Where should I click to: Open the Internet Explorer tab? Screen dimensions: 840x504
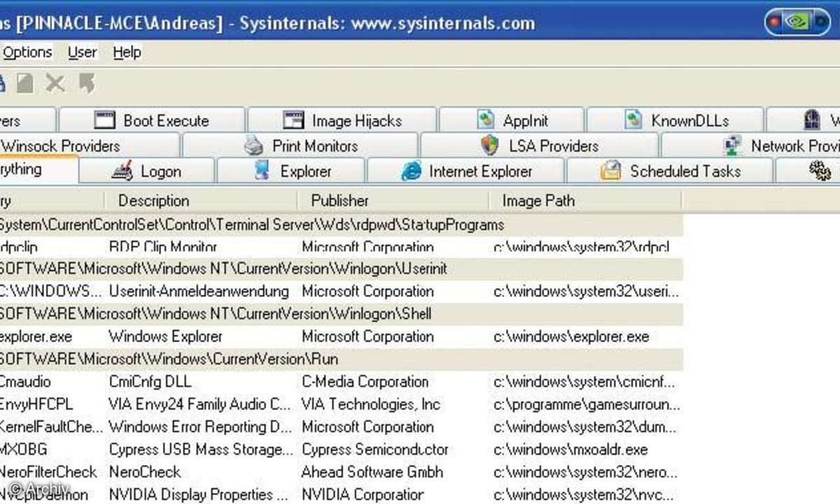[x=466, y=171]
